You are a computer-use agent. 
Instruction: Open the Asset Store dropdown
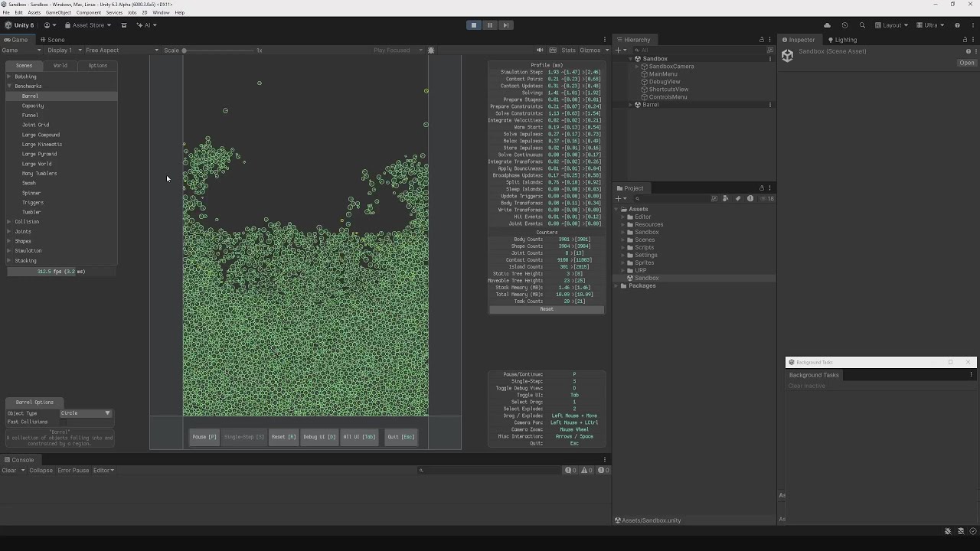87,25
